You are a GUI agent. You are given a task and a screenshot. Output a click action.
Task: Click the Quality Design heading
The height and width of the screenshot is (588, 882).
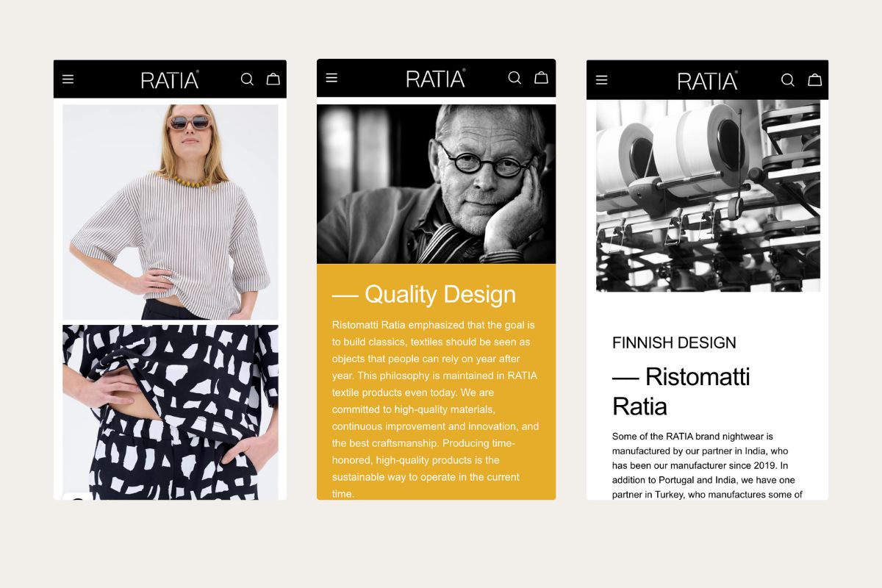coord(424,294)
